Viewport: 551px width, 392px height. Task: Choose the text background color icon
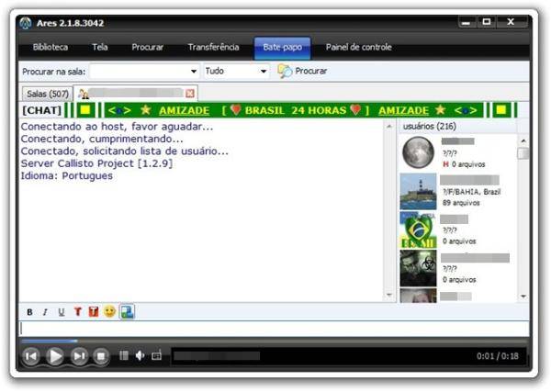[x=94, y=311]
